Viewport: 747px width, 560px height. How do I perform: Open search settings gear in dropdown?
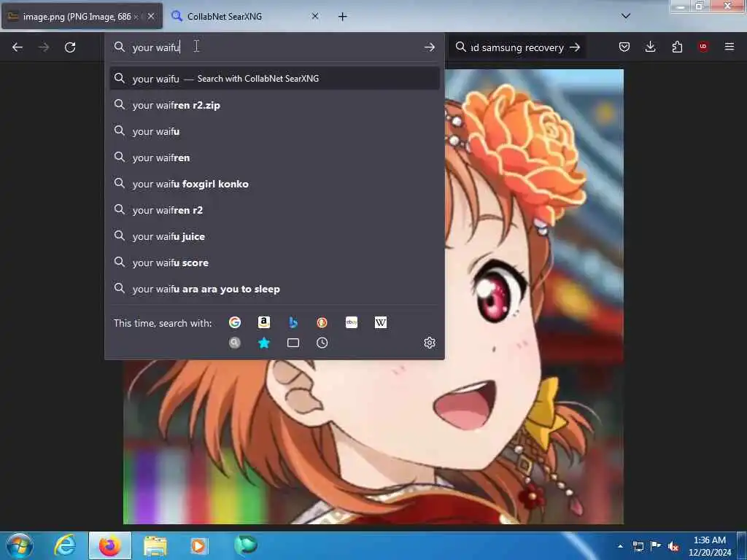point(430,343)
